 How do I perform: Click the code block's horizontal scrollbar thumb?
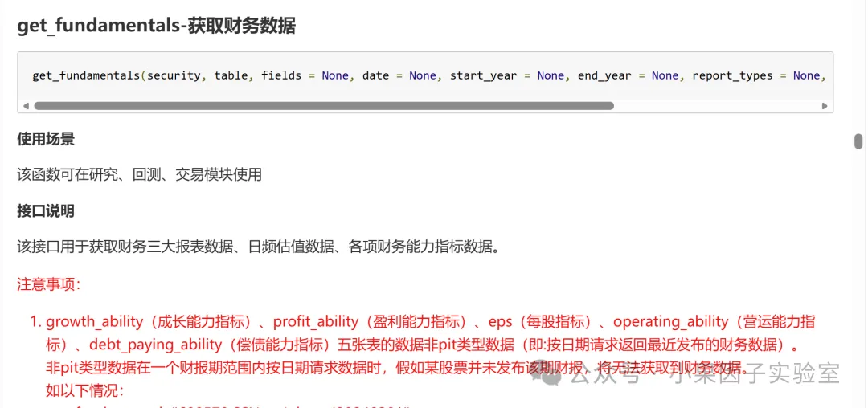tap(324, 105)
